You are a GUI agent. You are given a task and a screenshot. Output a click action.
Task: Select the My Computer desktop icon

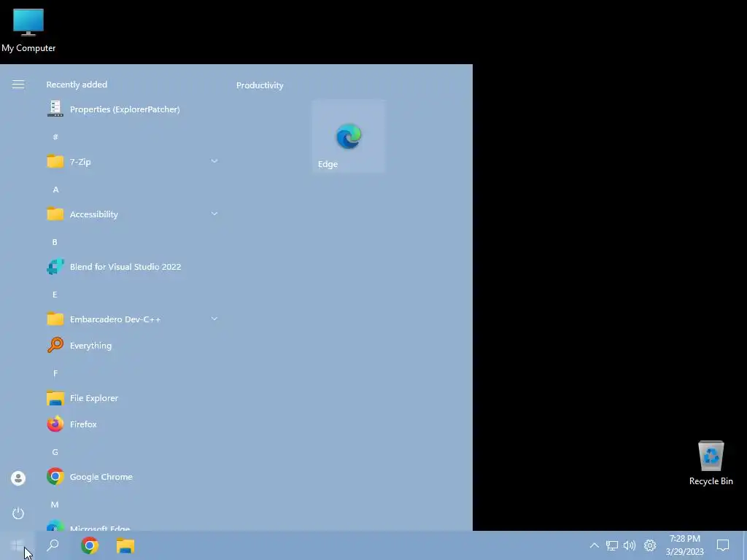(x=28, y=31)
